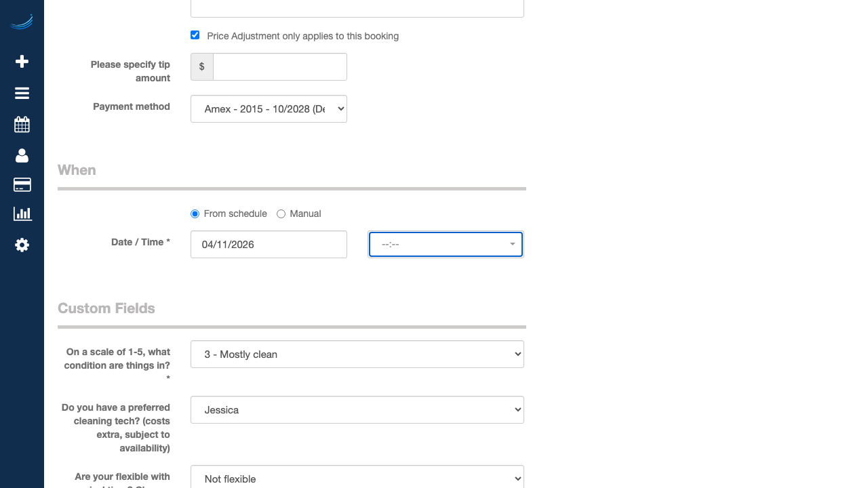Open the bar chart reports icon
Viewport: 868px width, 488px height.
pyautogui.click(x=22, y=214)
